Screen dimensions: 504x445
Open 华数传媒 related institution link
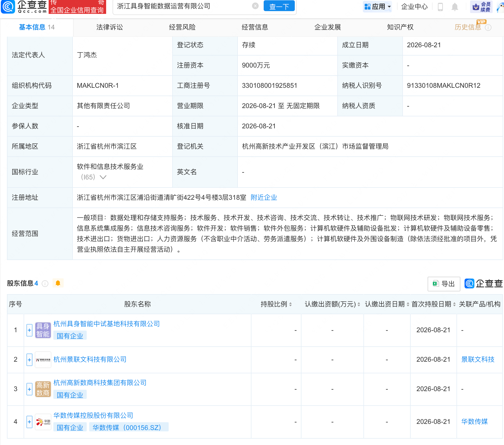coord(475,422)
